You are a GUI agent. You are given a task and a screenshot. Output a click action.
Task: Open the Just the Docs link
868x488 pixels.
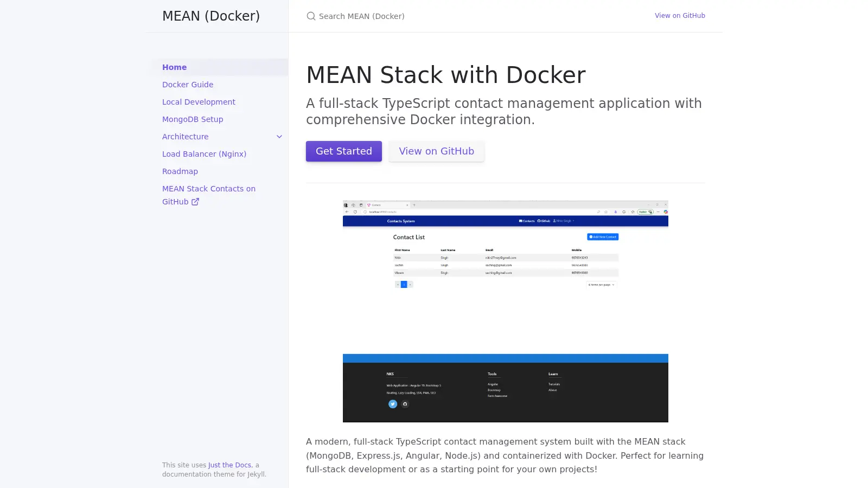(x=230, y=465)
